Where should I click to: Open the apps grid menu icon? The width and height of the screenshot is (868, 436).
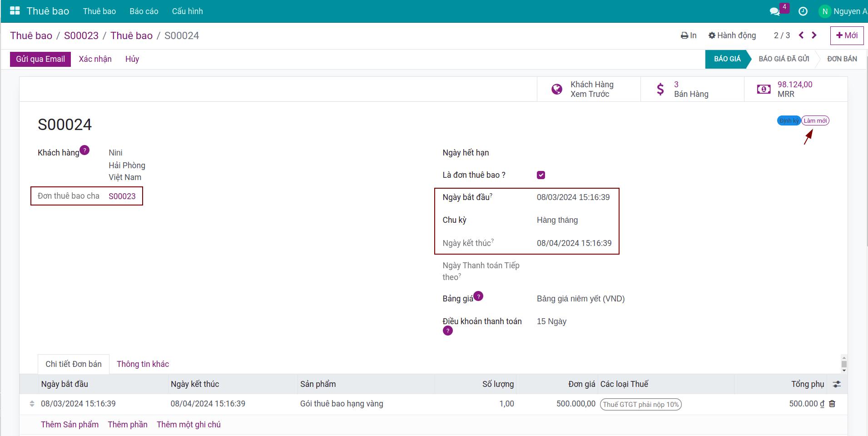tap(15, 11)
